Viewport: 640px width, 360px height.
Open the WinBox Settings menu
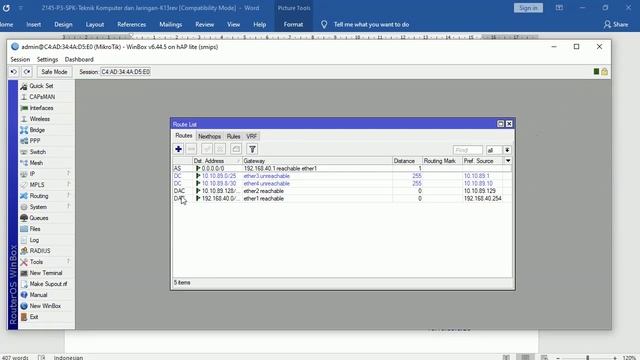point(47,60)
